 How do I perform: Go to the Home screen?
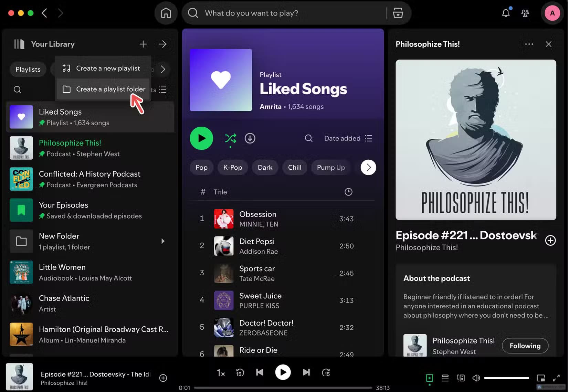pyautogui.click(x=166, y=13)
